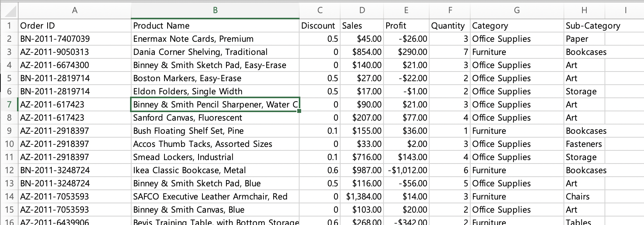The image size is (644, 225).
Task: Click the $1,384.00 sales cell
Action: coord(362,197)
